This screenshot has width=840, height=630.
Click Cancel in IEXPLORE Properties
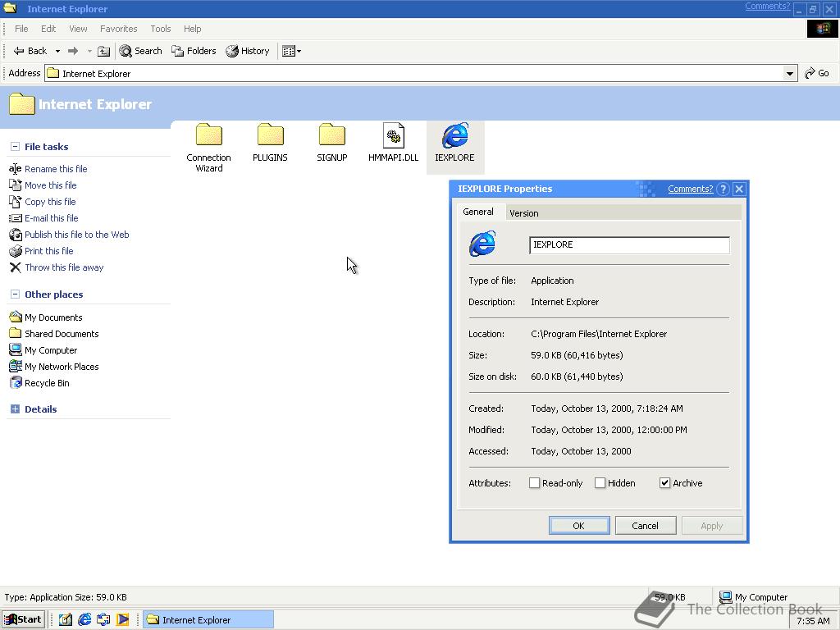pos(646,526)
